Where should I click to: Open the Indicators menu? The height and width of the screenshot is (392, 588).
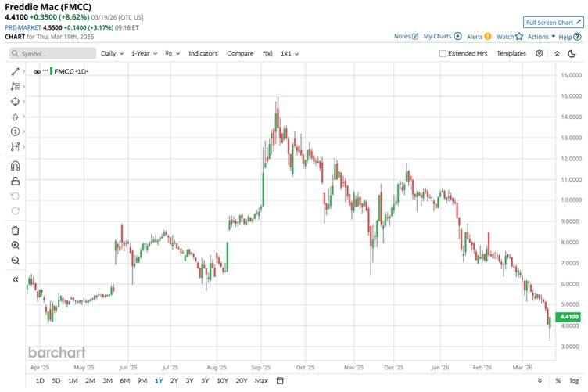[x=203, y=53]
